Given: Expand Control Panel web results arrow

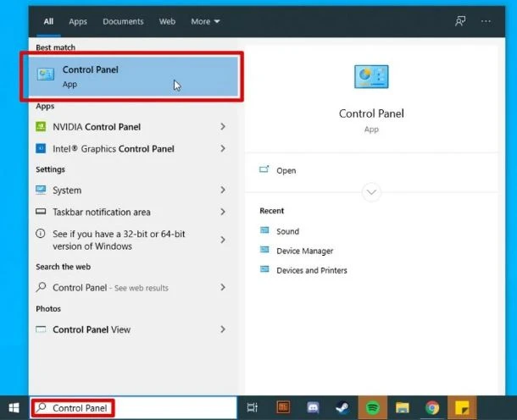Looking at the screenshot, I should (x=223, y=287).
